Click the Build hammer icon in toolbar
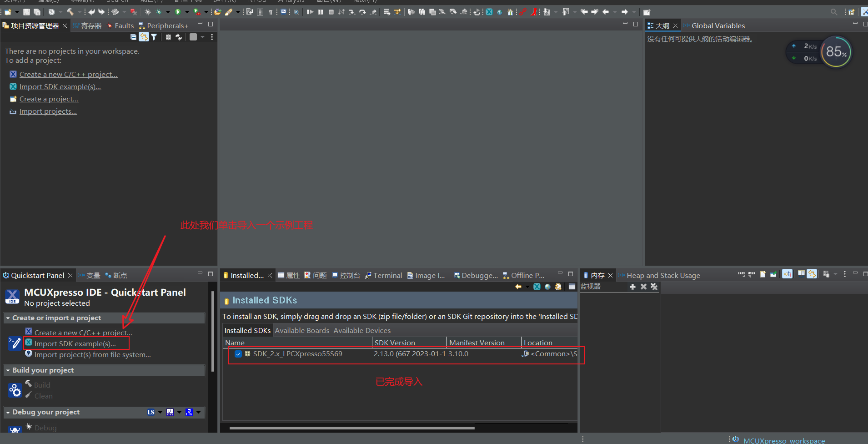This screenshot has height=444, width=868. pyautogui.click(x=70, y=12)
